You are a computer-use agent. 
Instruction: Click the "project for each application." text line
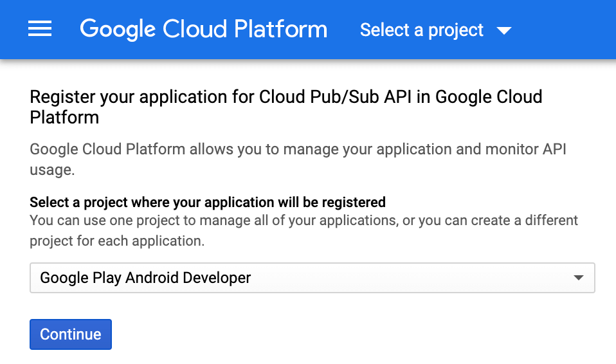click(x=117, y=241)
